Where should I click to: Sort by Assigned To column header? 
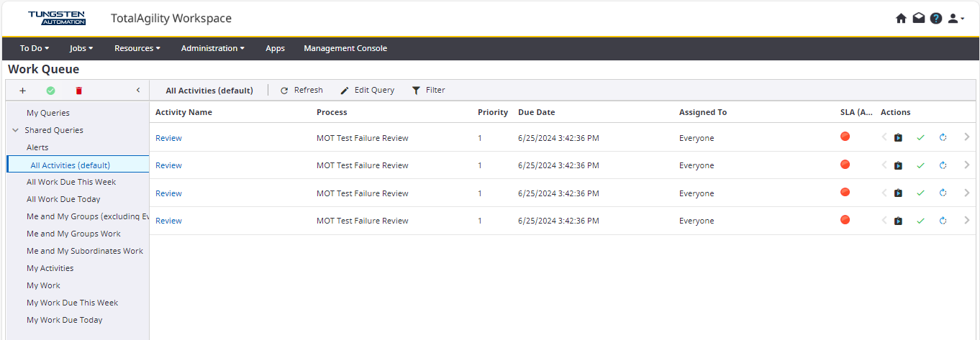703,112
